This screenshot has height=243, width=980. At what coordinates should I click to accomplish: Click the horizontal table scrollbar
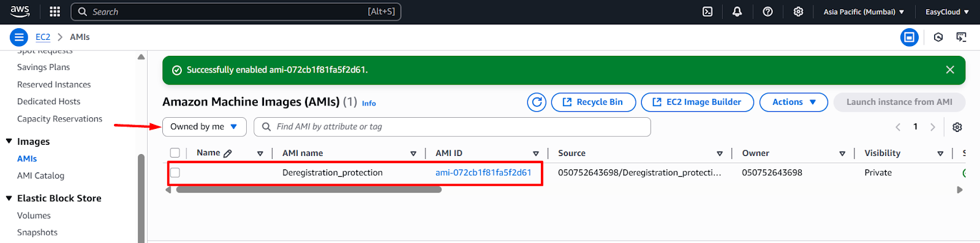(309, 190)
